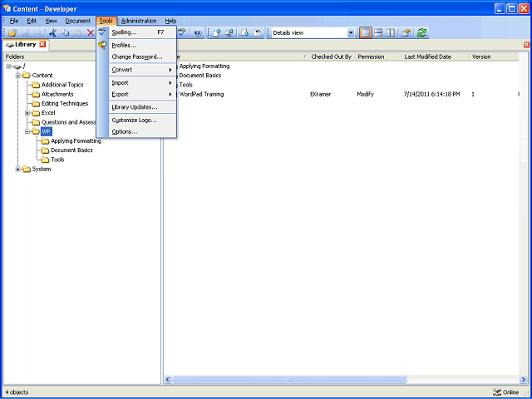
Task: Open the Details view dropdown
Action: click(x=351, y=33)
